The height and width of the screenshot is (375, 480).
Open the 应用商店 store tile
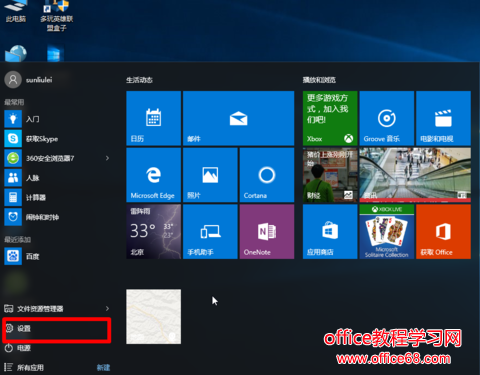click(x=330, y=231)
